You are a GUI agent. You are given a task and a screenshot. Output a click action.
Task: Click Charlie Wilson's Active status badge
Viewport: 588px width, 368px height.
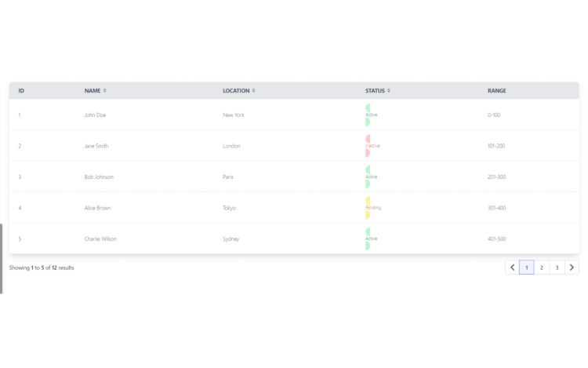[x=372, y=239]
